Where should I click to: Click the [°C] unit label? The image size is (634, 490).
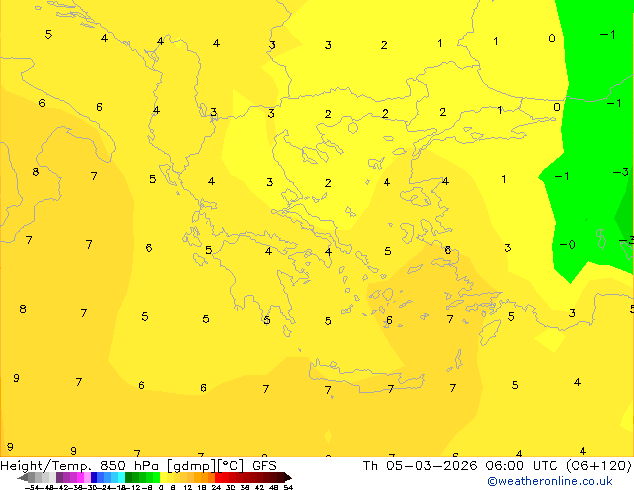(x=231, y=466)
